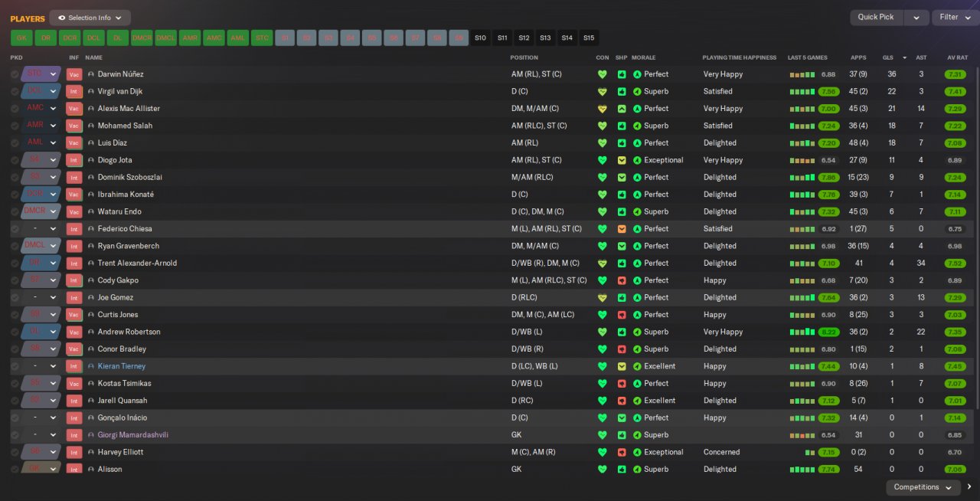
Task: Toggle the picked checkmark for Dominik Szoboszlai
Action: click(x=15, y=177)
